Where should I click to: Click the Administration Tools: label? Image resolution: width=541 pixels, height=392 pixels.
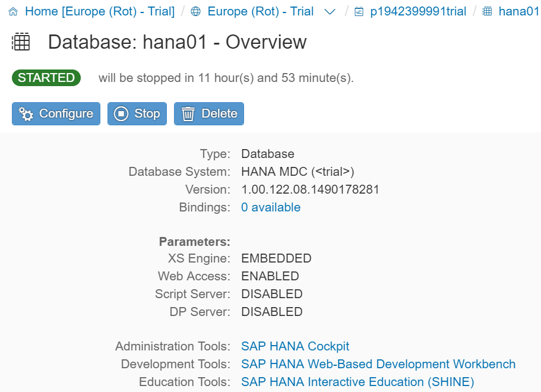[x=173, y=346]
